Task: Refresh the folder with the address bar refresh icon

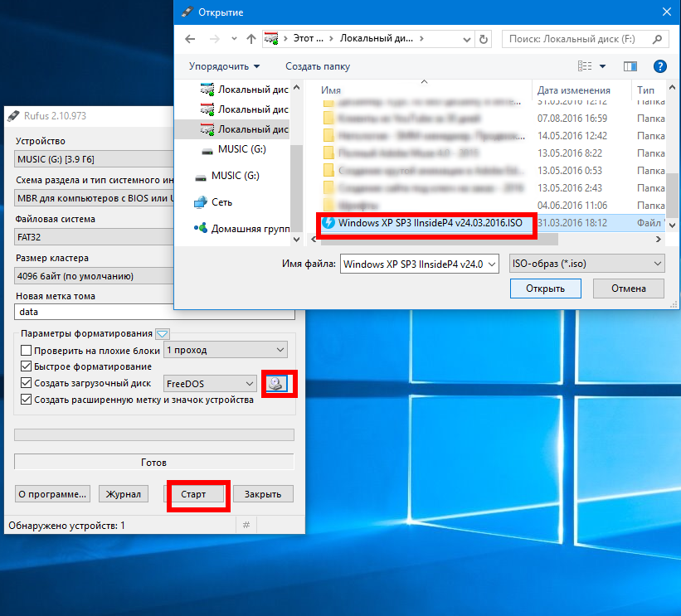Action: [484, 39]
